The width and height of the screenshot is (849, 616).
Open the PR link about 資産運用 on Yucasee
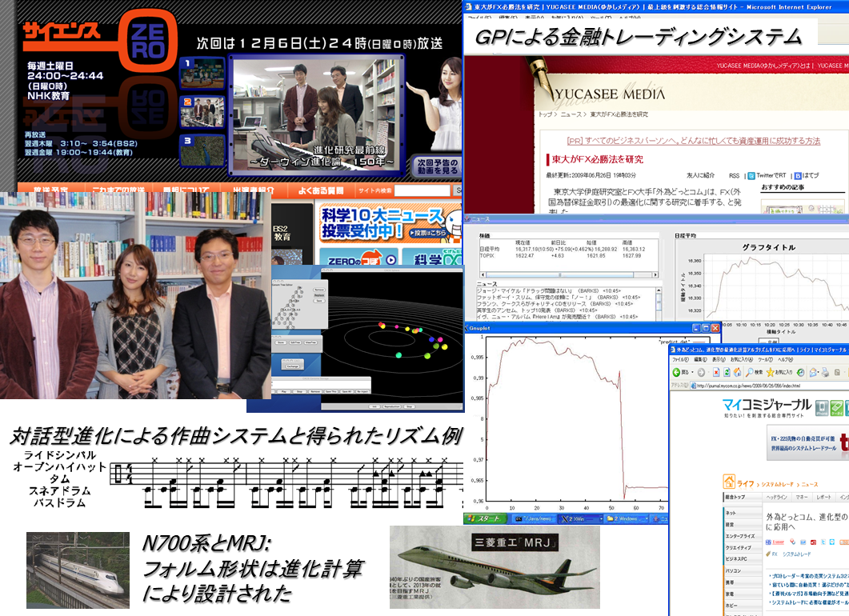point(693,141)
